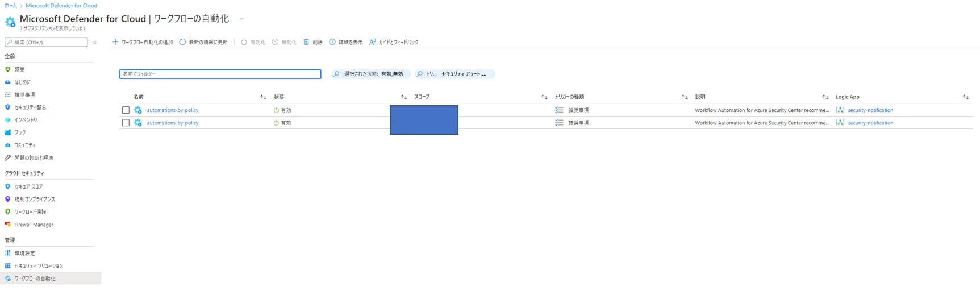Select ワークフローの自動化 in the sidebar

[50, 279]
